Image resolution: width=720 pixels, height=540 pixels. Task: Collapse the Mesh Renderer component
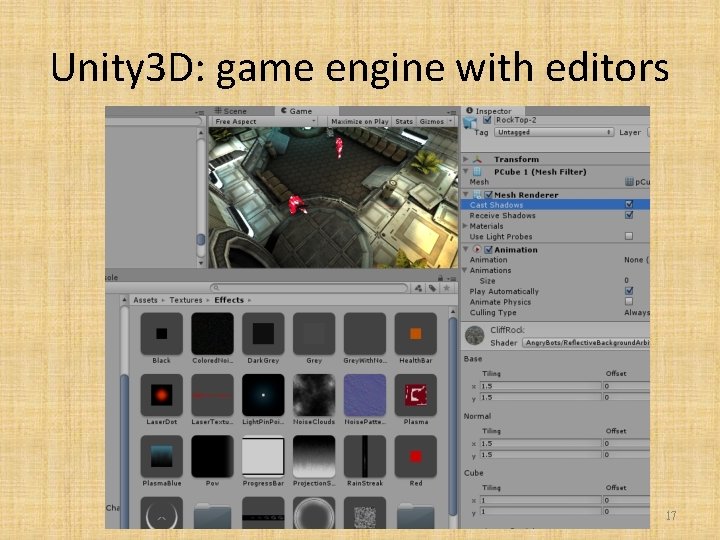point(466,194)
